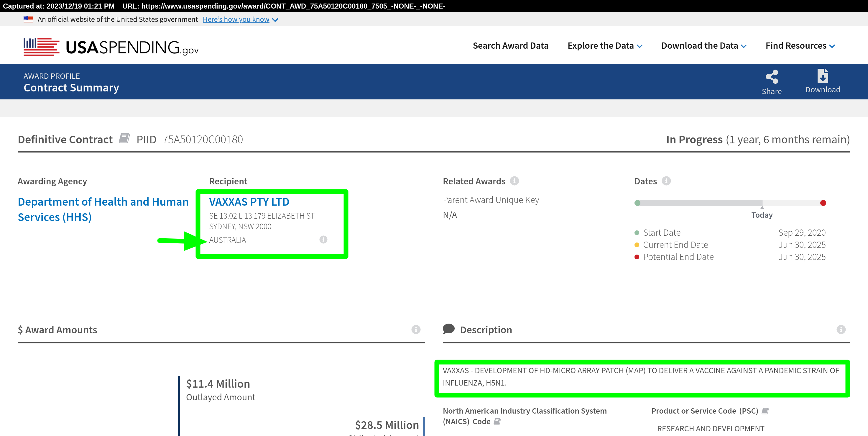868x436 pixels.
Task: Click the AUSTRALIA country text
Action: click(227, 240)
